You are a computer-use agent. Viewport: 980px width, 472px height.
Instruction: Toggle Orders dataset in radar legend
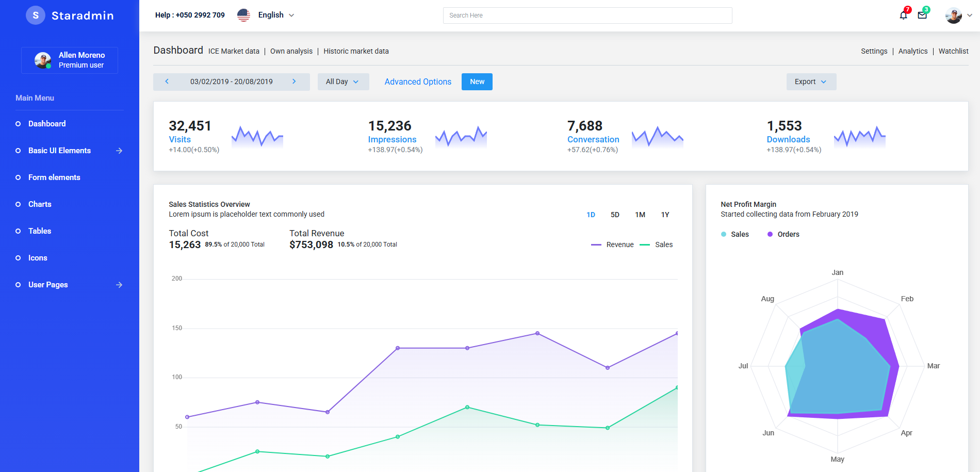click(x=783, y=234)
